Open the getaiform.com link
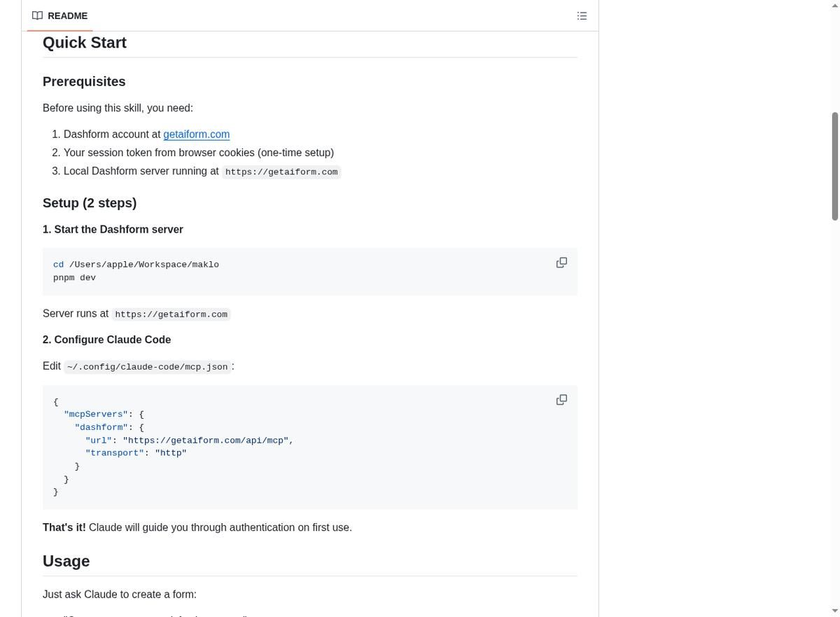The height and width of the screenshot is (617, 840). coord(197,134)
